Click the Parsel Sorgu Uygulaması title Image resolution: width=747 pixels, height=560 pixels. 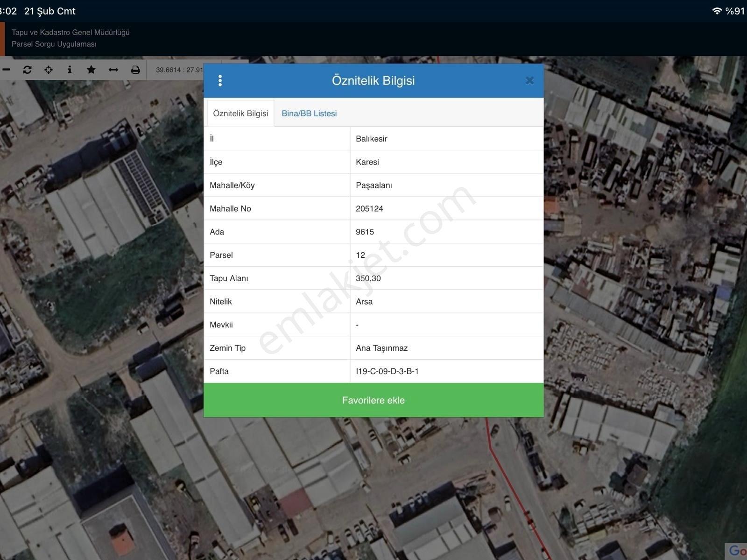pos(54,44)
